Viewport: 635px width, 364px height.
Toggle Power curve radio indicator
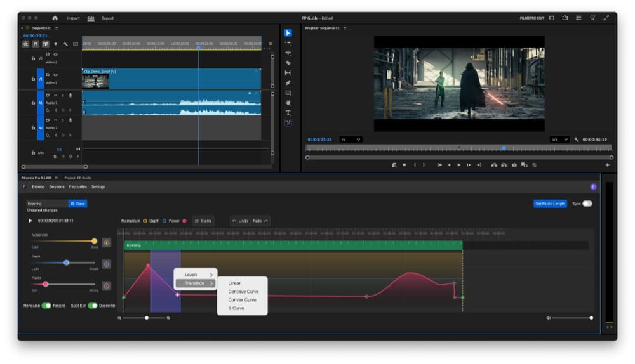[184, 221]
